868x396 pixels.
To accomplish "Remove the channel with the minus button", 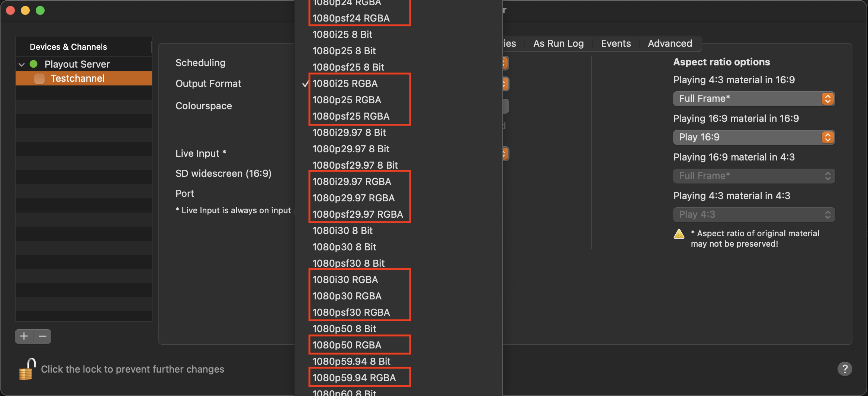I will [42, 336].
